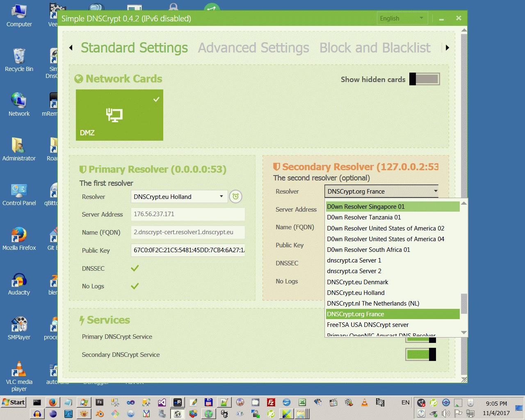Click the Primary Public Key field
Screen dimensions: 525x420
188,250
